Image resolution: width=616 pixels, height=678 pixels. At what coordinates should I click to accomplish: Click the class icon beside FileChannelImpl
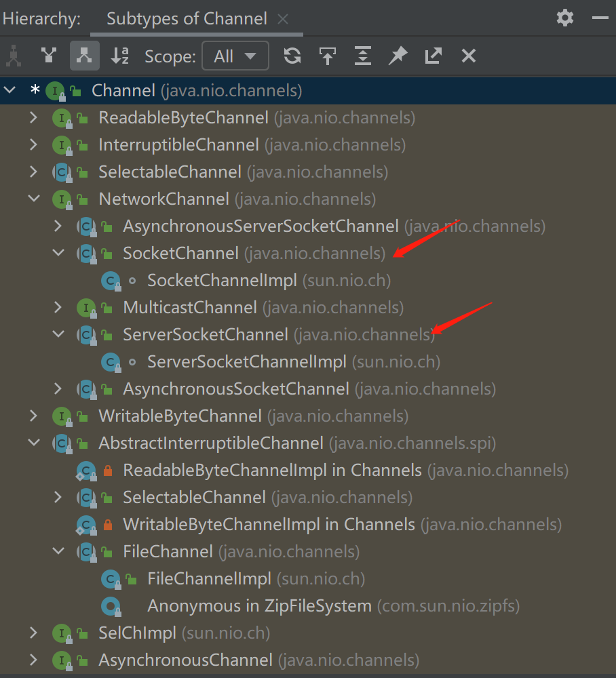click(111, 579)
